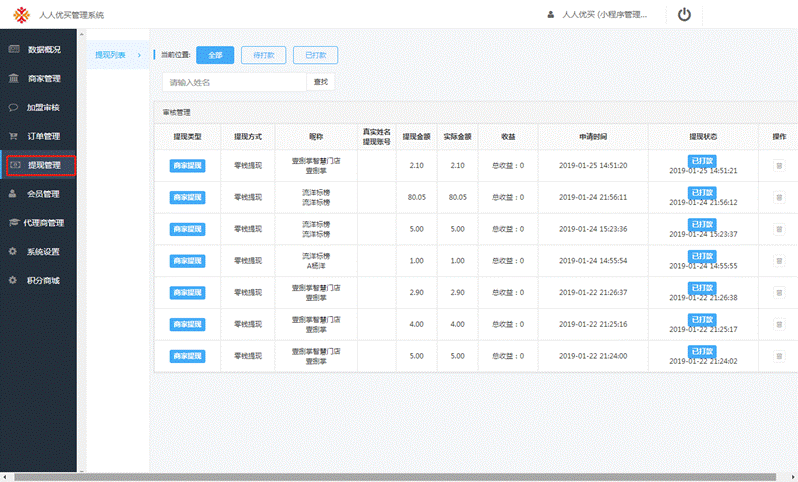The width and height of the screenshot is (798, 482).
Task: Click the 80.05 withdrawal amount cell
Action: pyautogui.click(x=416, y=197)
